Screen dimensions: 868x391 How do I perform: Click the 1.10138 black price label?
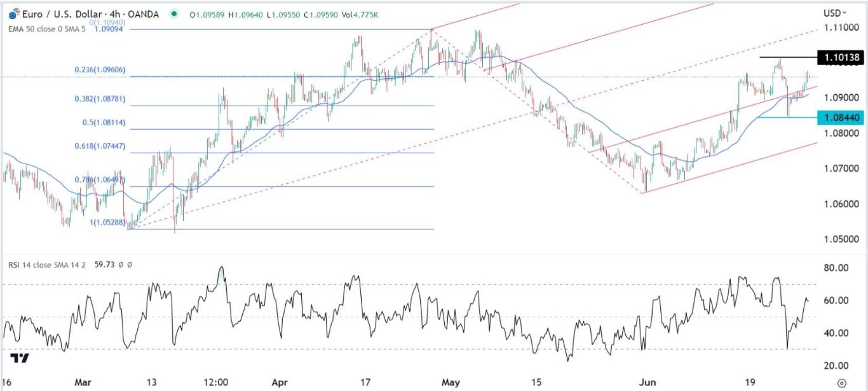[x=842, y=58]
